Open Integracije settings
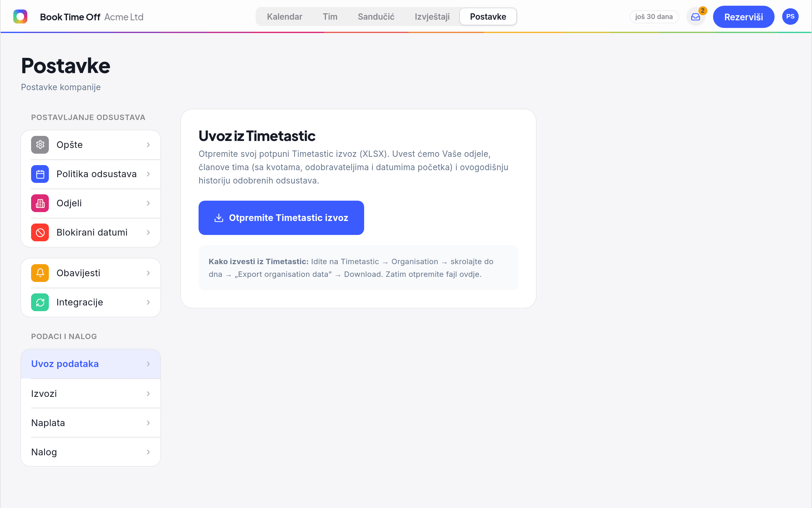 pyautogui.click(x=91, y=302)
